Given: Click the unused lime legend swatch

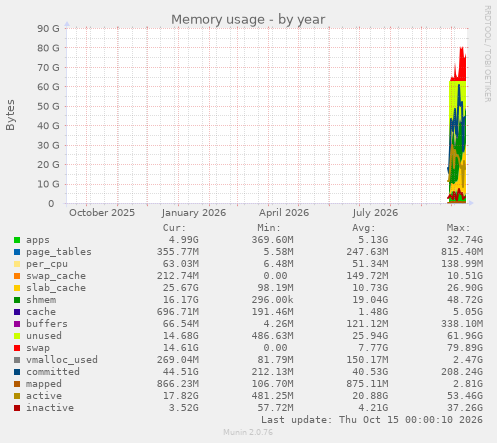Looking at the screenshot, I should (17, 336).
